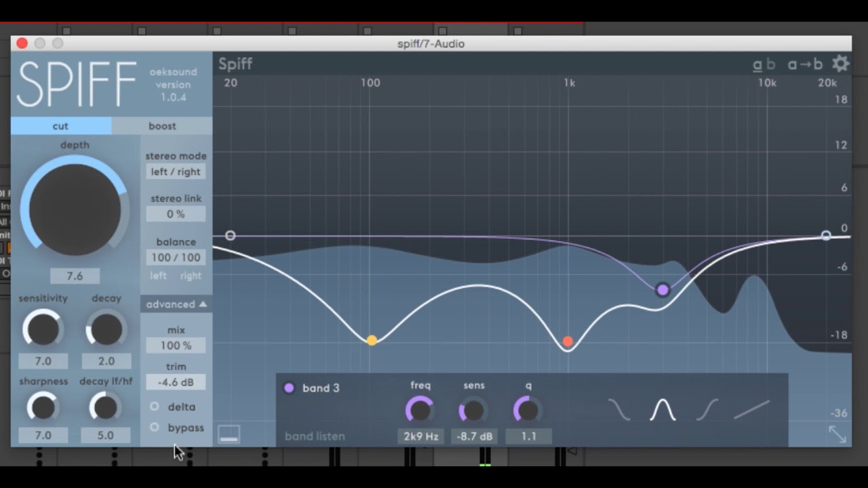Image resolution: width=868 pixels, height=488 pixels.
Task: Select bell filter shape icon
Action: click(x=663, y=409)
